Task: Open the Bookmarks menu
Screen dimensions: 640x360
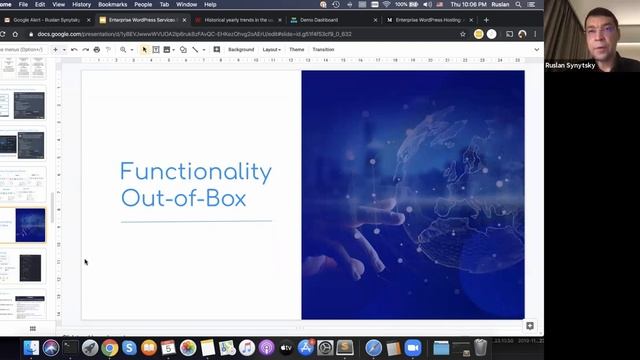Action: click(113, 4)
